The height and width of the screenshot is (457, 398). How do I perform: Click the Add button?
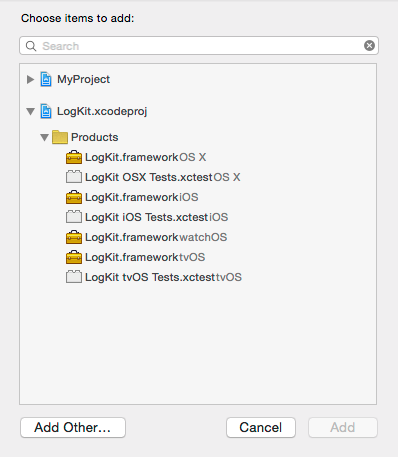[x=343, y=427]
